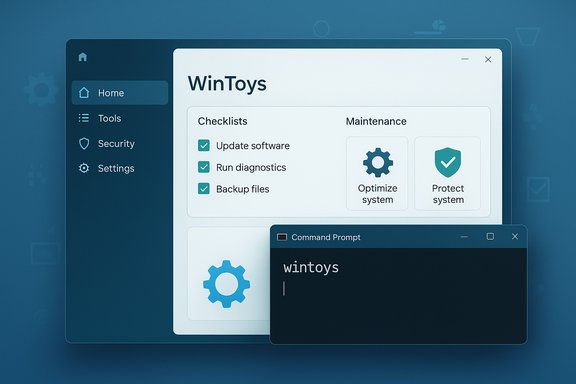
Task: Minimize the WinToys window
Action: 465,59
